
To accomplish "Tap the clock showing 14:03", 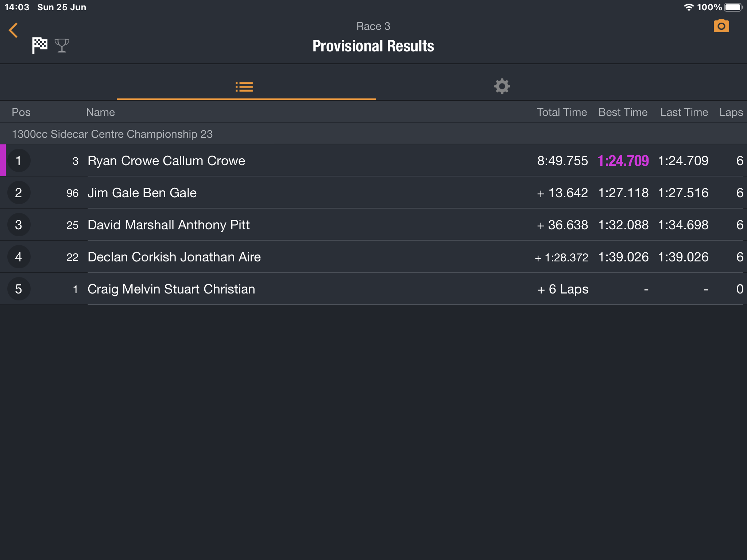I will coord(17,7).
